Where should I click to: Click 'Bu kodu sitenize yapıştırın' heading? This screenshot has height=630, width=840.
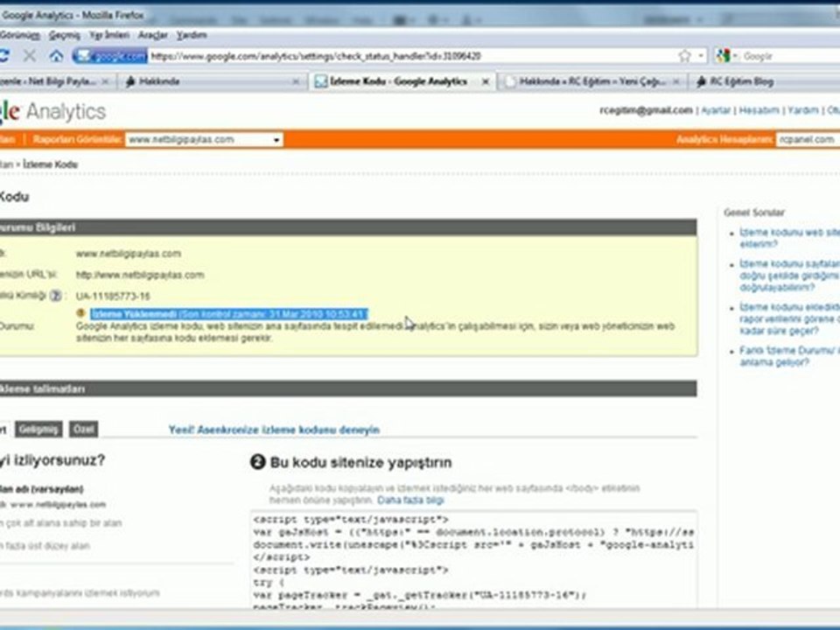361,462
